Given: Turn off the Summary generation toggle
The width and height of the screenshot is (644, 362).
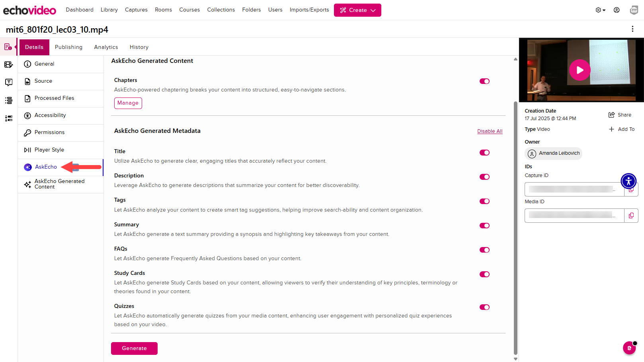Looking at the screenshot, I should [x=484, y=225].
